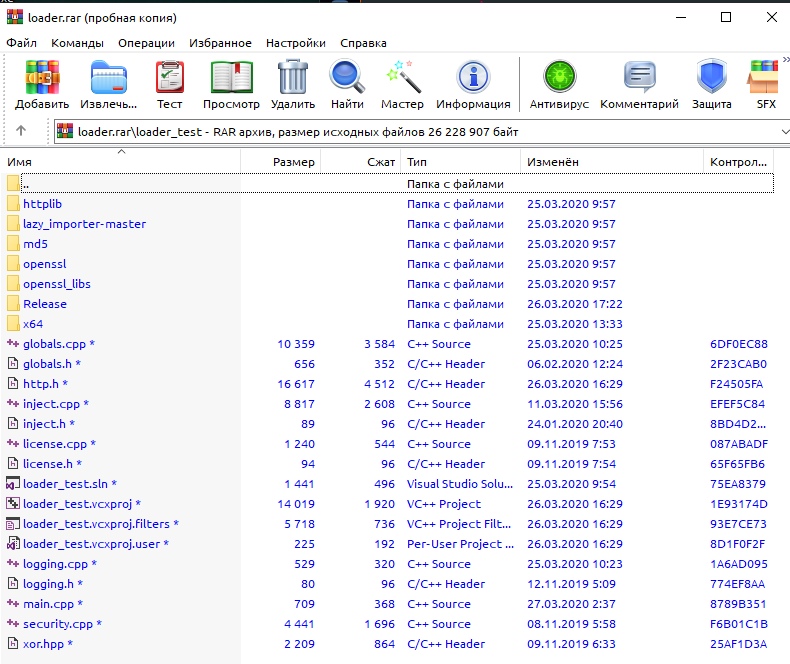Click the loader_test.vcxproj.filters file icon
This screenshot has height=664, width=790.
(13, 524)
